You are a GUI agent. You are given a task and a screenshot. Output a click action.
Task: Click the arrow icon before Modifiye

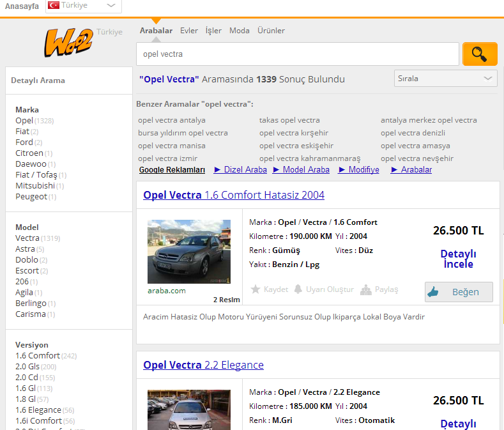coord(342,169)
